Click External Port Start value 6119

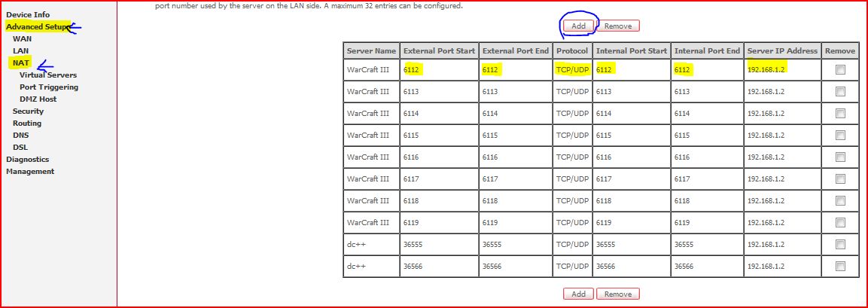coord(411,223)
